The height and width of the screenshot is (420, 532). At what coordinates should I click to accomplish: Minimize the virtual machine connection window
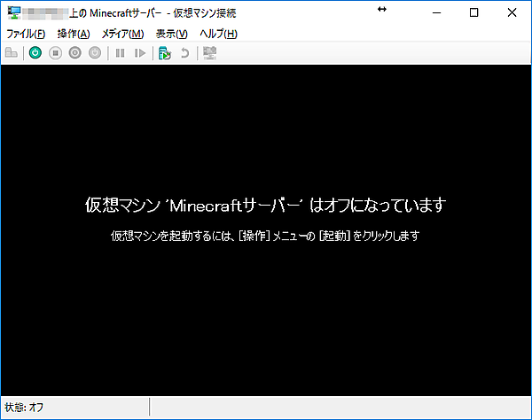coord(436,13)
